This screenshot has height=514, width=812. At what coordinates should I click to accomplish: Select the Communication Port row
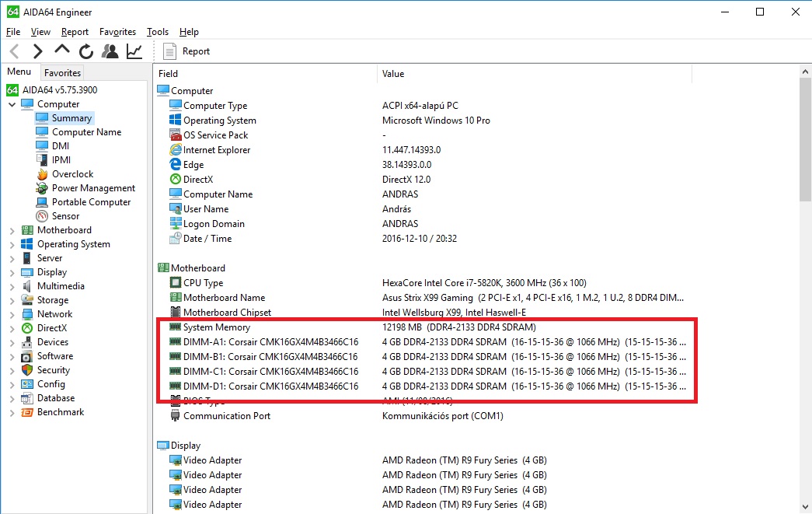click(427, 416)
